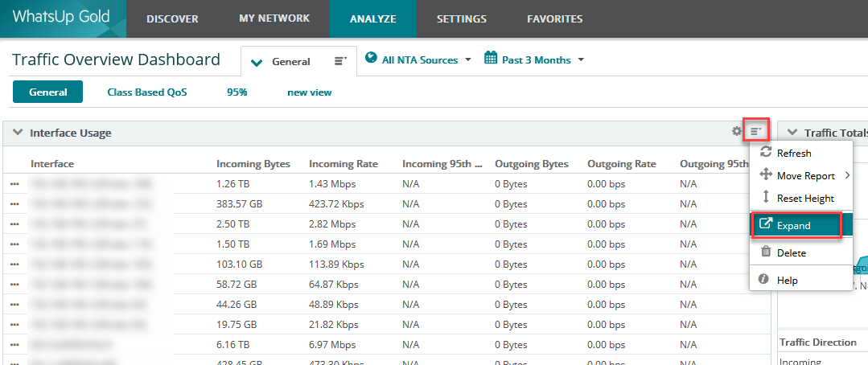868x365 pixels.
Task: Open row options for the 103.10 GB interface
Action: point(15,265)
